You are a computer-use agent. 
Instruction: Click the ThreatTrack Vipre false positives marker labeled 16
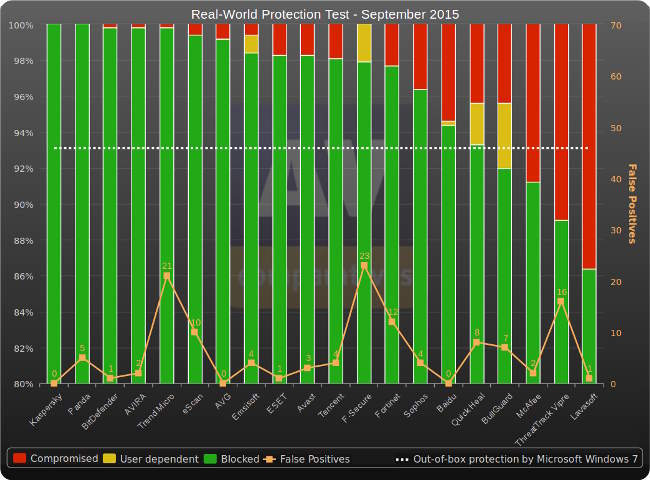tap(561, 301)
